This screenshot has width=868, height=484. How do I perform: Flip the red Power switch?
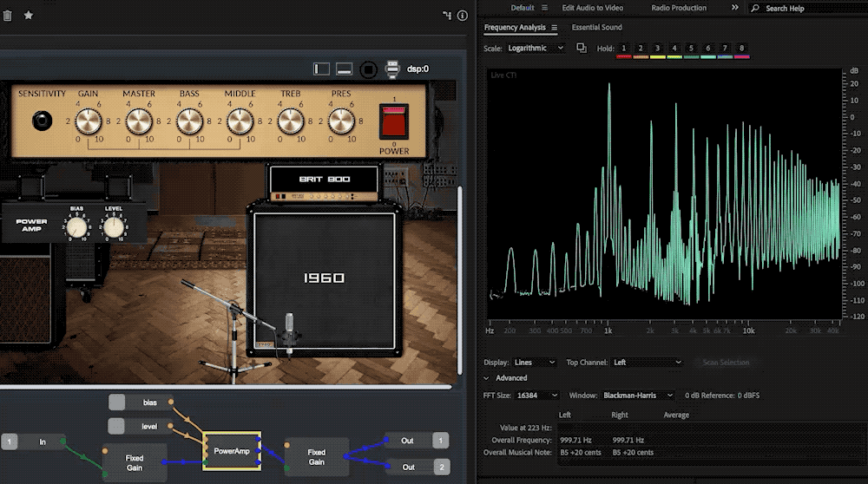(393, 121)
